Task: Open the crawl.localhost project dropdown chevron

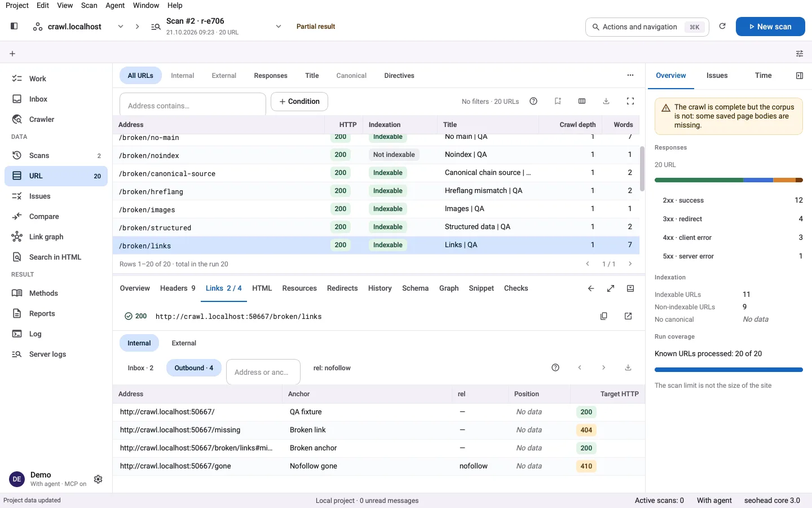Action: tap(121, 27)
